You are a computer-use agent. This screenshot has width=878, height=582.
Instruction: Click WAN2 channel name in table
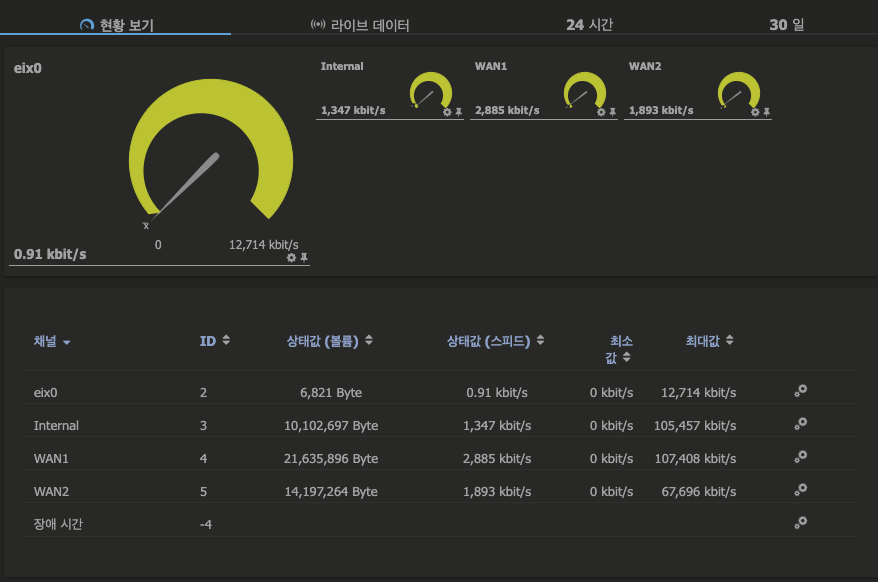tap(51, 492)
